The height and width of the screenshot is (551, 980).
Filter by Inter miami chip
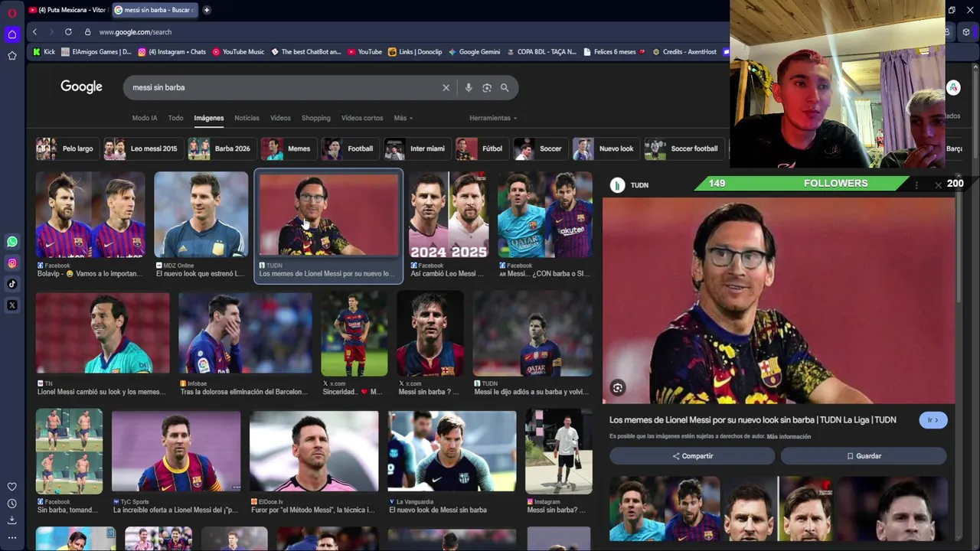tap(416, 148)
